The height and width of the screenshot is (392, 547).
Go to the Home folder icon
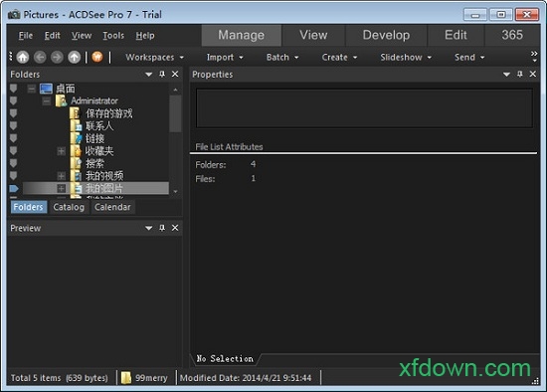[x=23, y=58]
